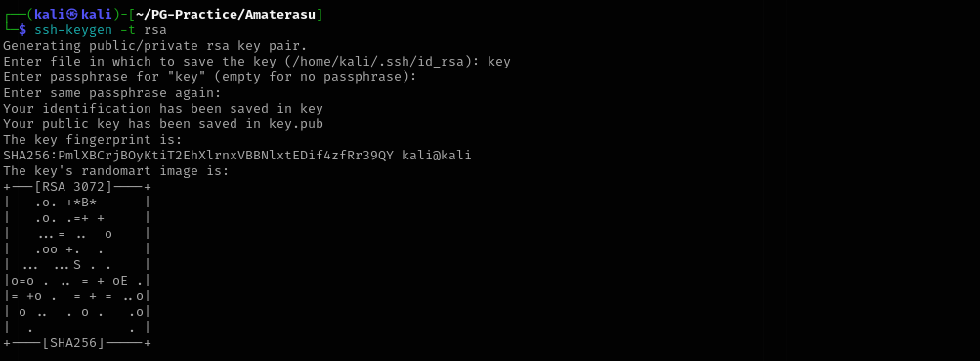Click the 'Generating public/private rsa key pair.' line
The height and width of the screenshot is (361, 980).
[x=155, y=46]
